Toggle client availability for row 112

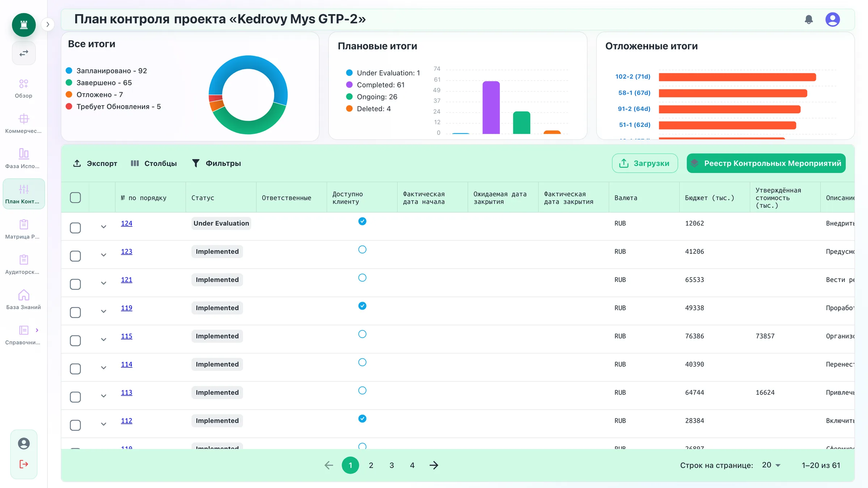[x=362, y=419]
